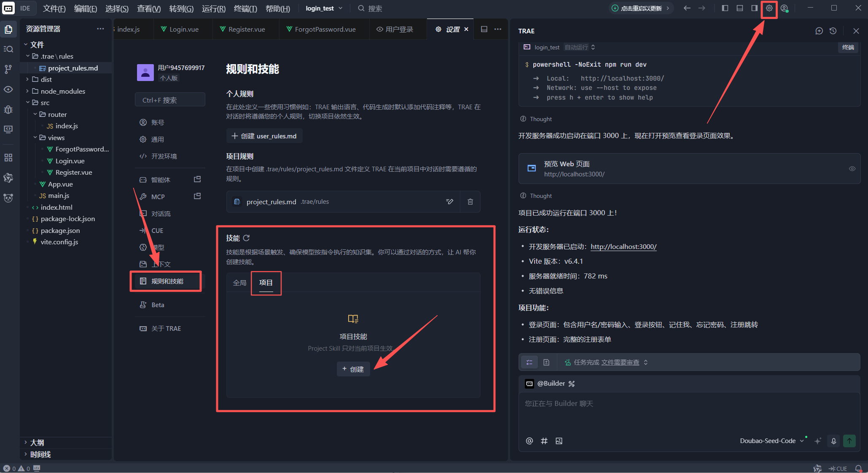Switch to the 全局 skills tab

pos(239,283)
